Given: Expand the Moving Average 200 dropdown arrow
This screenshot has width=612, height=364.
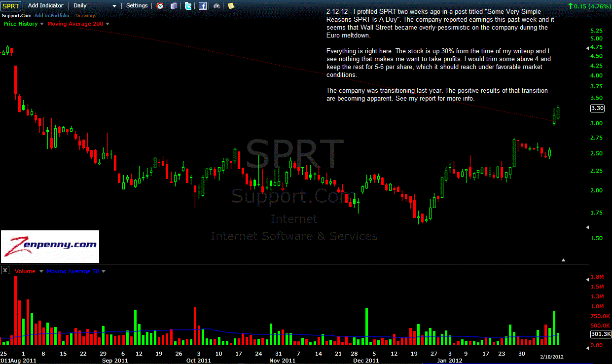Looking at the screenshot, I should [x=108, y=24].
